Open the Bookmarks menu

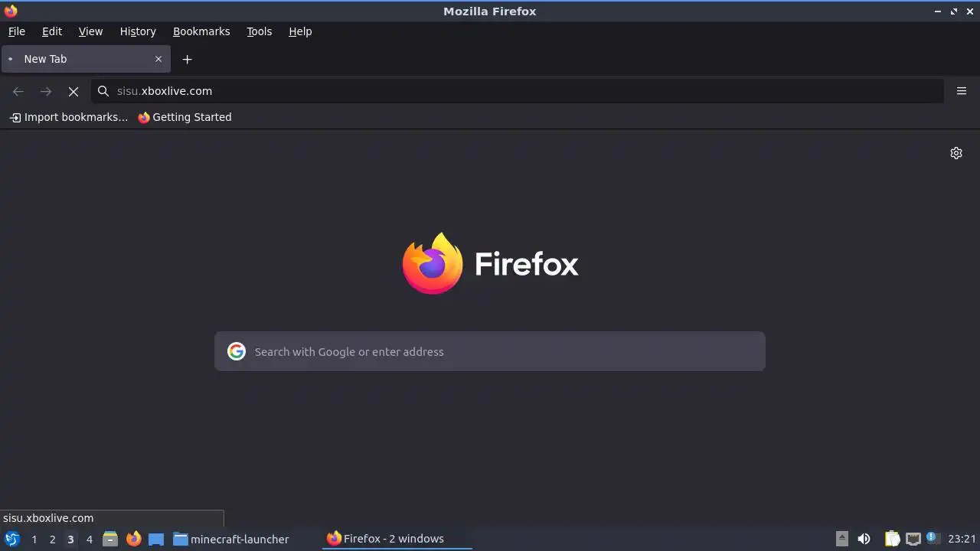(x=201, y=31)
